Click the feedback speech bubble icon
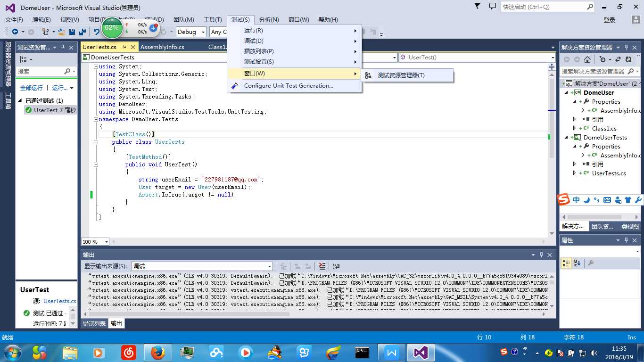644x362 pixels. [492, 7]
